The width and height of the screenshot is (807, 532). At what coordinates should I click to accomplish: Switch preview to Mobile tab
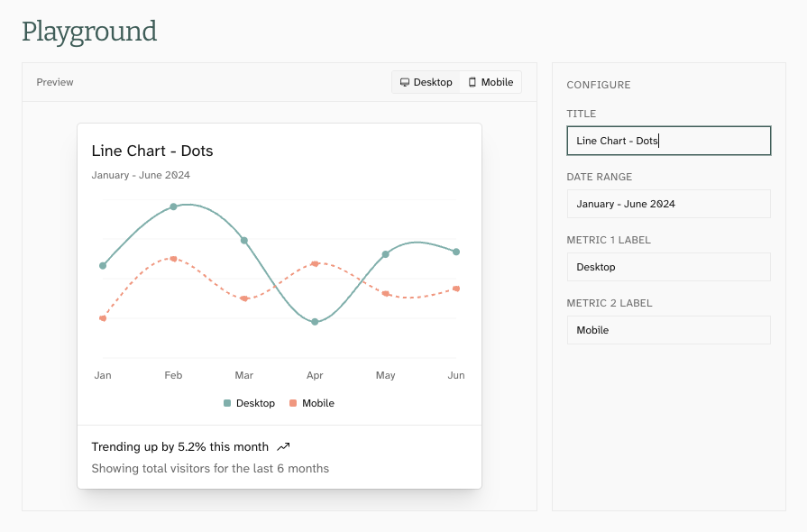coord(491,82)
